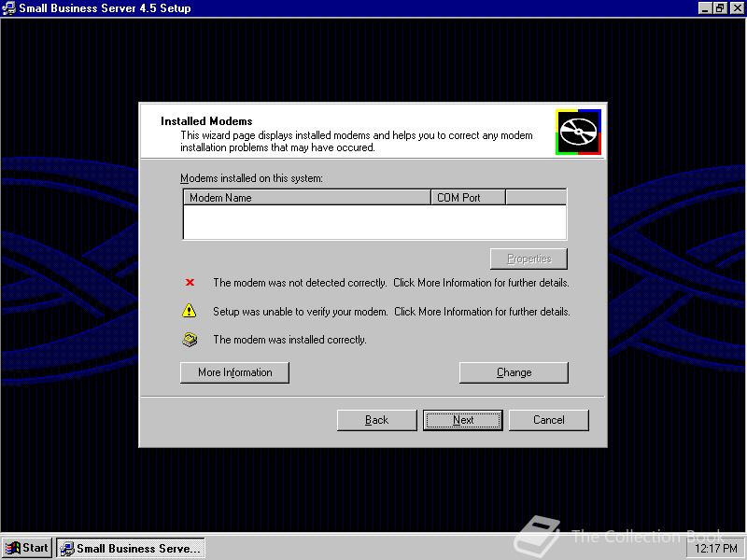This screenshot has height=560, width=747.
Task: Close the Small Business Server Setup window
Action: (736, 8)
